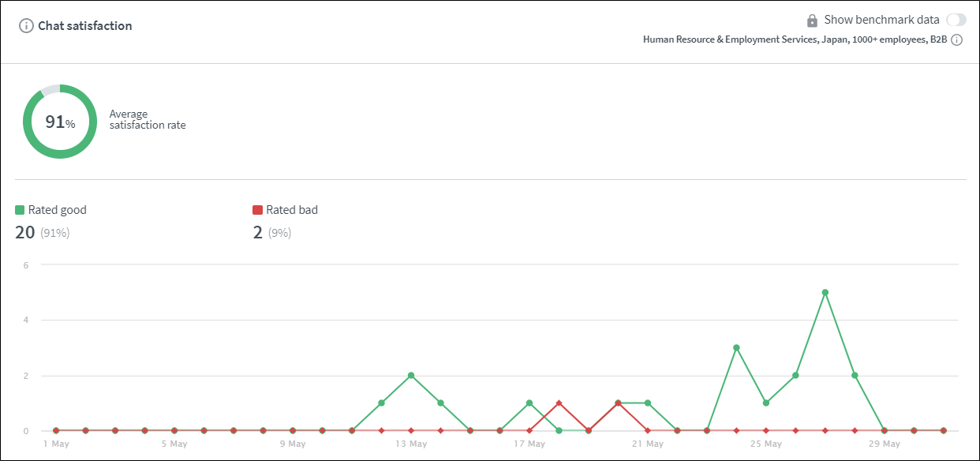The width and height of the screenshot is (980, 461).
Task: Click the red diamond peak on 18 May
Action: click(x=559, y=403)
